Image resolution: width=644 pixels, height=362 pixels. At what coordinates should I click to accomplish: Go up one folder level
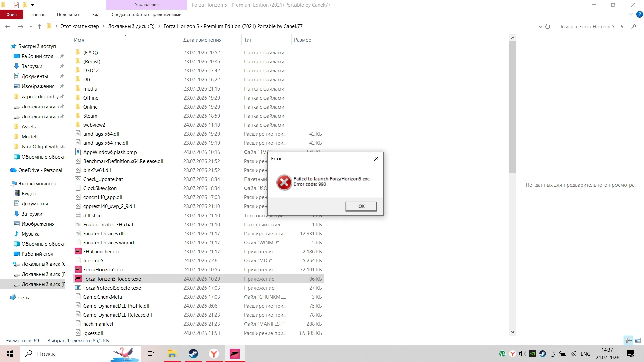(40, 27)
